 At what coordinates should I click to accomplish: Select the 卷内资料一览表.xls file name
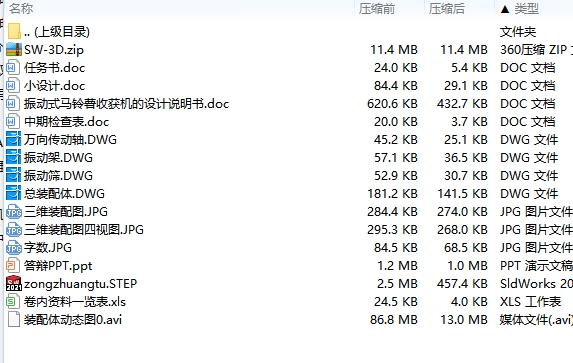(x=75, y=302)
